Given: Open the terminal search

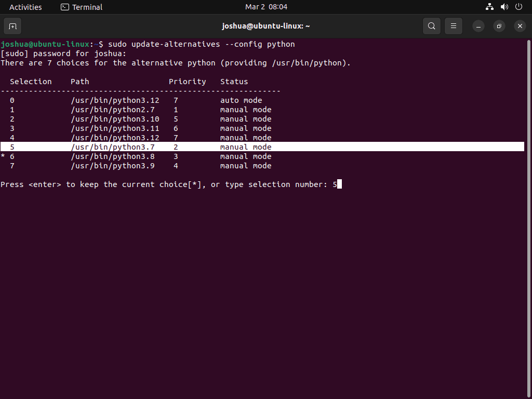Looking at the screenshot, I should (431, 26).
